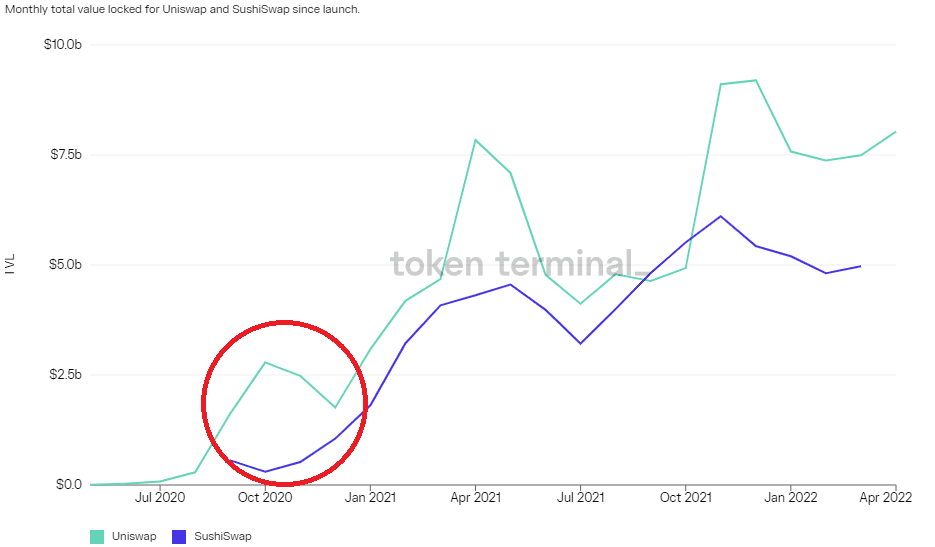This screenshot has height=547, width=935.
Task: Click the Uniswap green legend swatch
Action: 97,537
